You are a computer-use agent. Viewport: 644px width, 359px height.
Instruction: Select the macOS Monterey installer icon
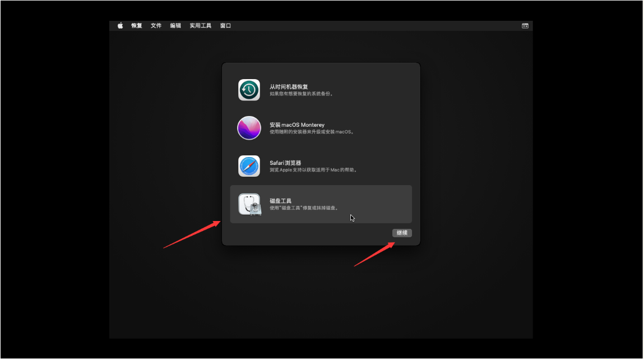click(x=249, y=128)
